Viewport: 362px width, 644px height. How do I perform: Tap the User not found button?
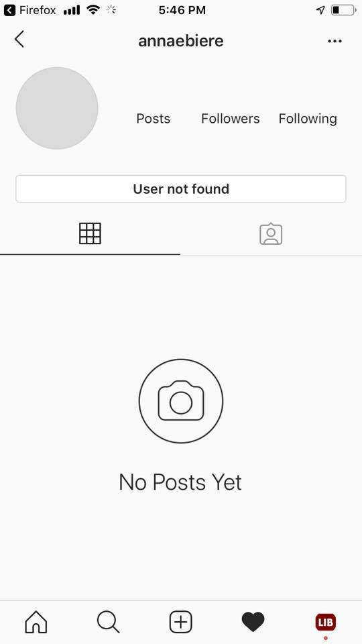(x=181, y=189)
